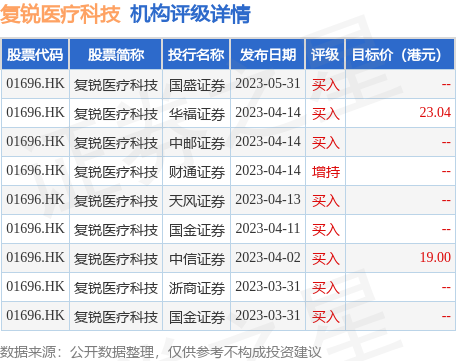This screenshot has width=456, height=361.
Task: Select the 华福证券 broker cell
Action: (x=197, y=114)
